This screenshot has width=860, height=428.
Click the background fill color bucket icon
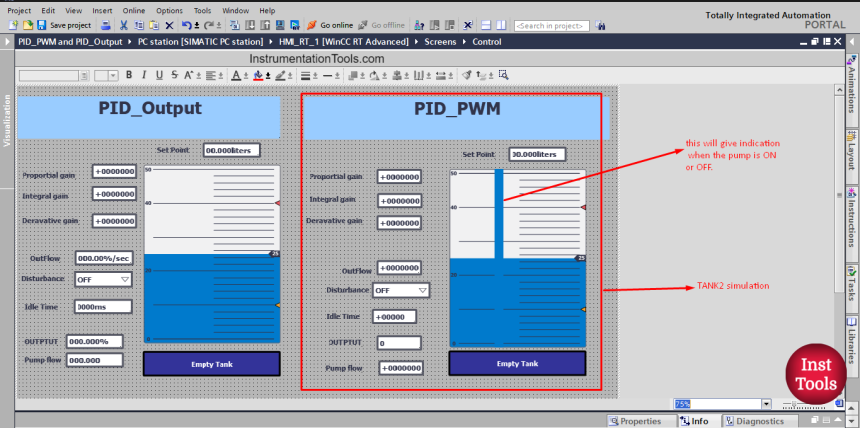tap(258, 75)
